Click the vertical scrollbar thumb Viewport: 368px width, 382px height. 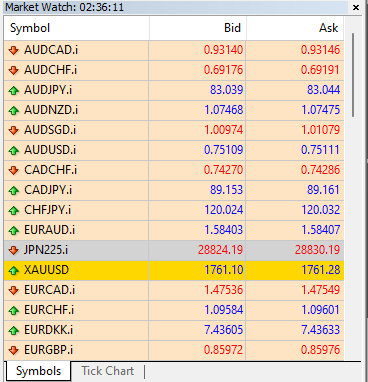[353, 75]
